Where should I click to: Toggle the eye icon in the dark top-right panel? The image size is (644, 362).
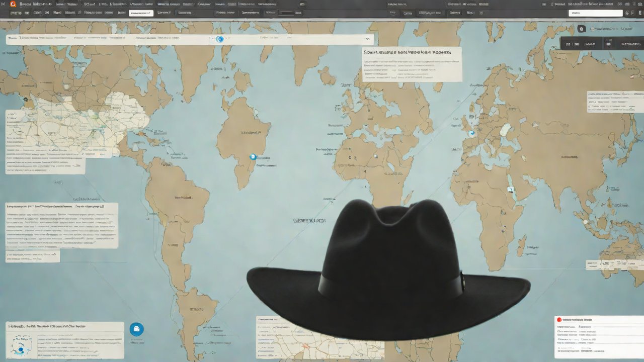608,44
